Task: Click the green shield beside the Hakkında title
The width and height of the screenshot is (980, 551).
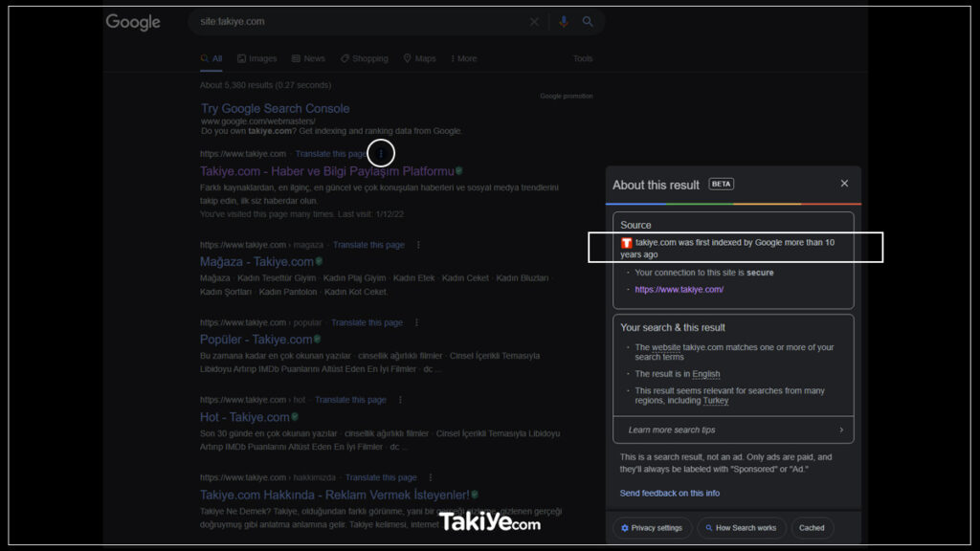Action: point(475,495)
